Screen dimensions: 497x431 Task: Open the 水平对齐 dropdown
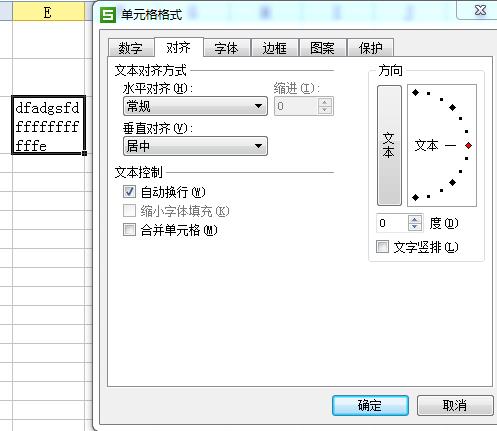point(195,106)
